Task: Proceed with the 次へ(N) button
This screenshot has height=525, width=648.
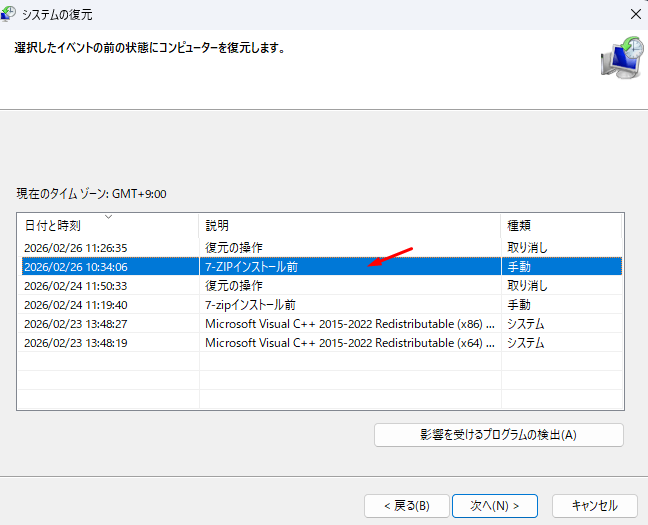Action: [494, 505]
